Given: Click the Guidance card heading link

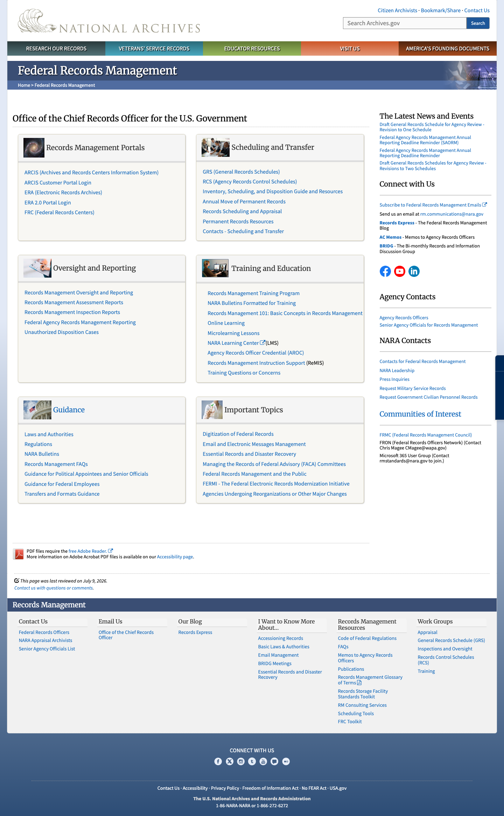Looking at the screenshot, I should 69,410.
